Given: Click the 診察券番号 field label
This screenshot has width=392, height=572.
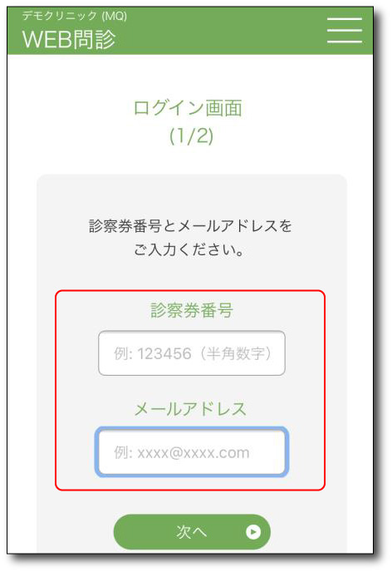Looking at the screenshot, I should (192, 310).
